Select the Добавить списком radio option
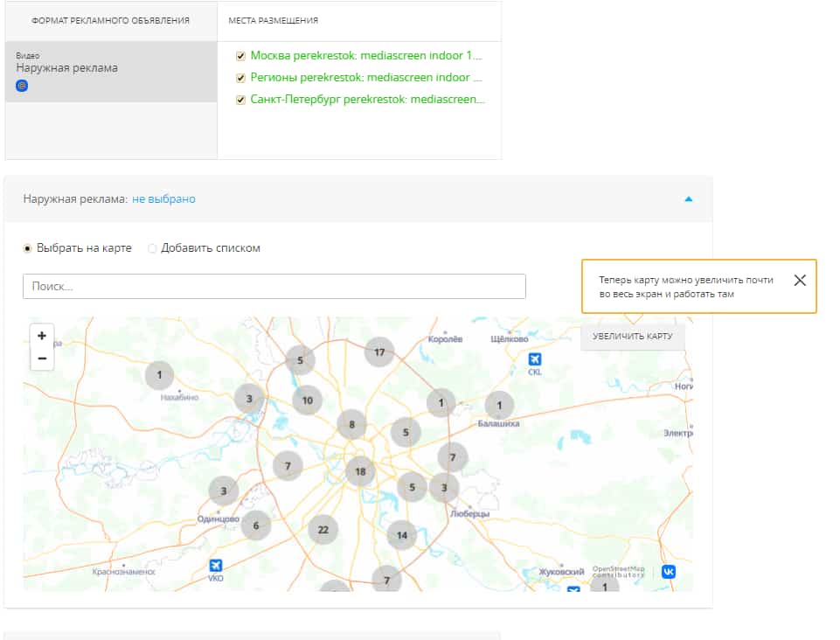This screenshot has height=640, width=840. [x=152, y=248]
